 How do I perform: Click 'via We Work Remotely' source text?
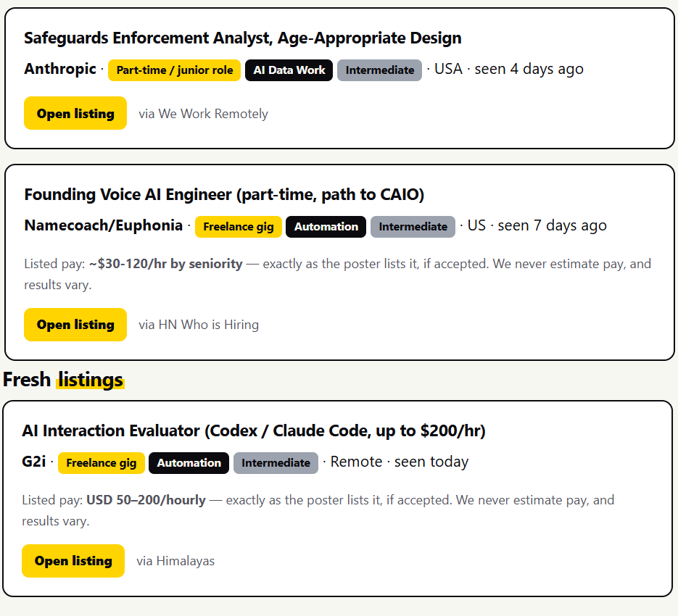(203, 114)
